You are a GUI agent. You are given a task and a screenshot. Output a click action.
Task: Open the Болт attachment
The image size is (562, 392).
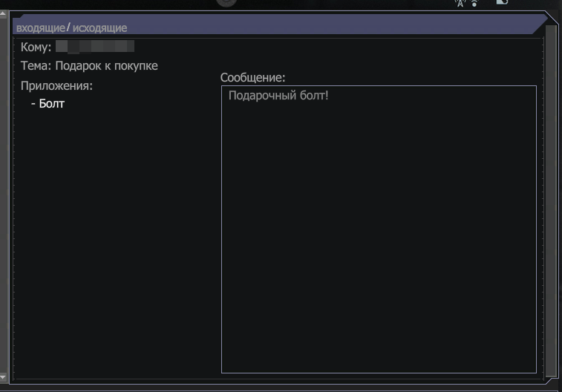pyautogui.click(x=51, y=103)
